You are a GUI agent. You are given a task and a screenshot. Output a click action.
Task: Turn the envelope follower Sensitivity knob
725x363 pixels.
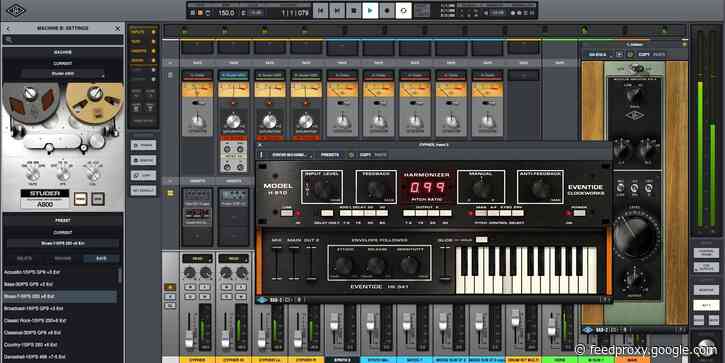tap(409, 265)
